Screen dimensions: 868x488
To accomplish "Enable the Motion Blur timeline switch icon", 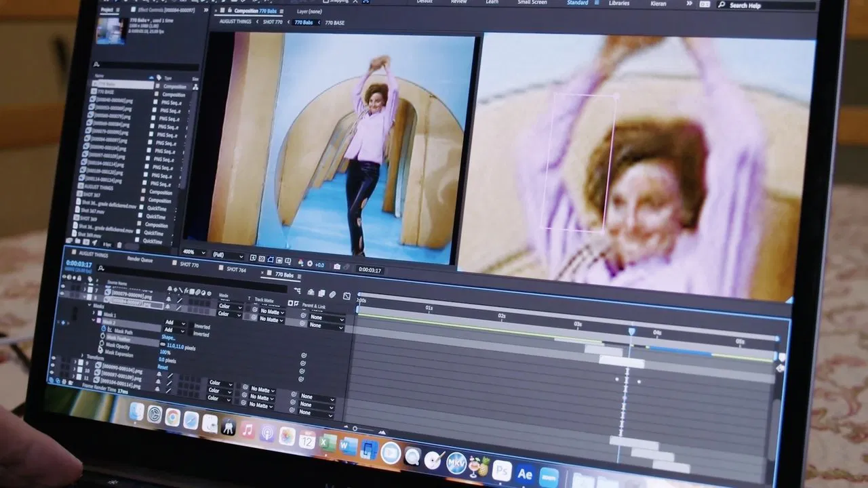I will 332,294.
